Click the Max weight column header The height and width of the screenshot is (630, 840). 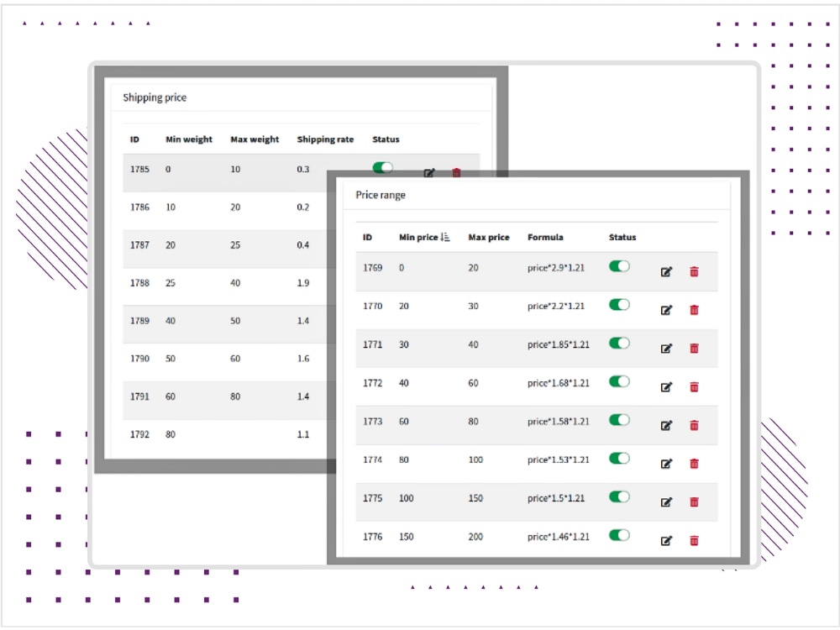(x=255, y=139)
